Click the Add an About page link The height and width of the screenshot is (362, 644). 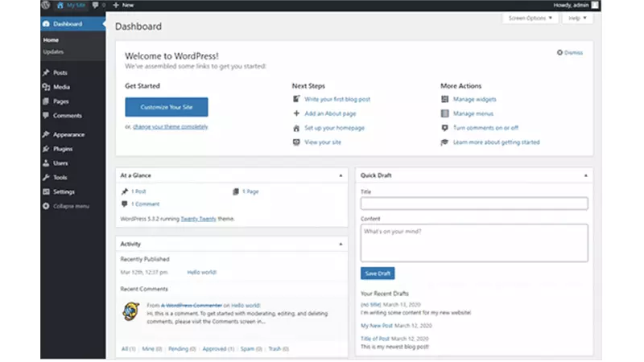tap(330, 113)
